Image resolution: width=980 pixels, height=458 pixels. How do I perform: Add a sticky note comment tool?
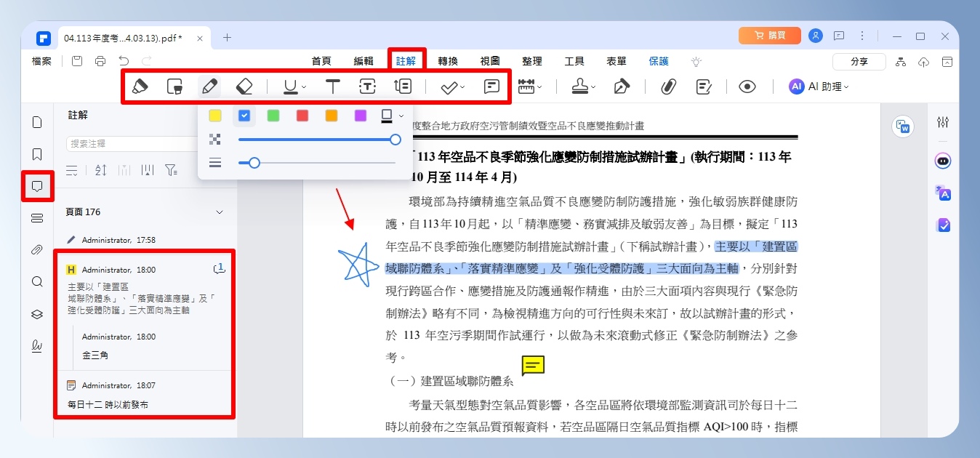(x=492, y=87)
